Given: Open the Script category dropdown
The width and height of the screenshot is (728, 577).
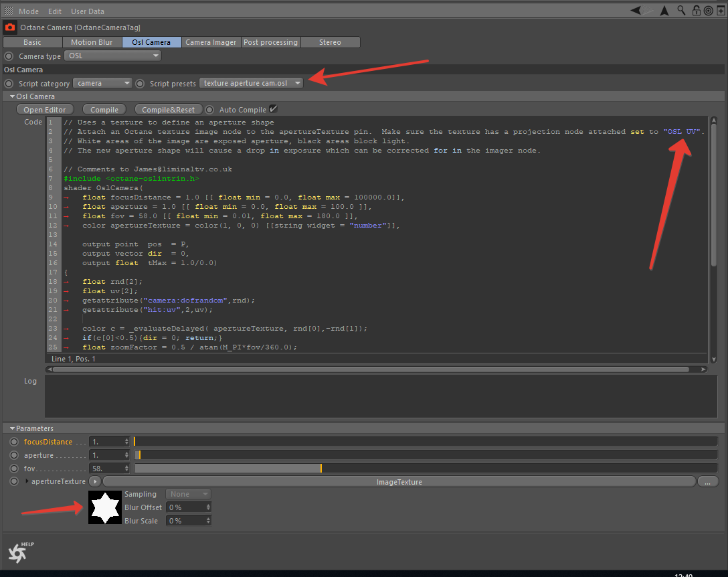Looking at the screenshot, I should coord(102,83).
